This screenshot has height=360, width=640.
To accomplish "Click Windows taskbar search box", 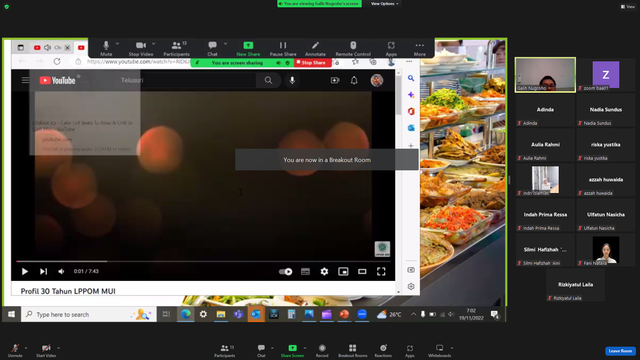I will click(x=89, y=314).
